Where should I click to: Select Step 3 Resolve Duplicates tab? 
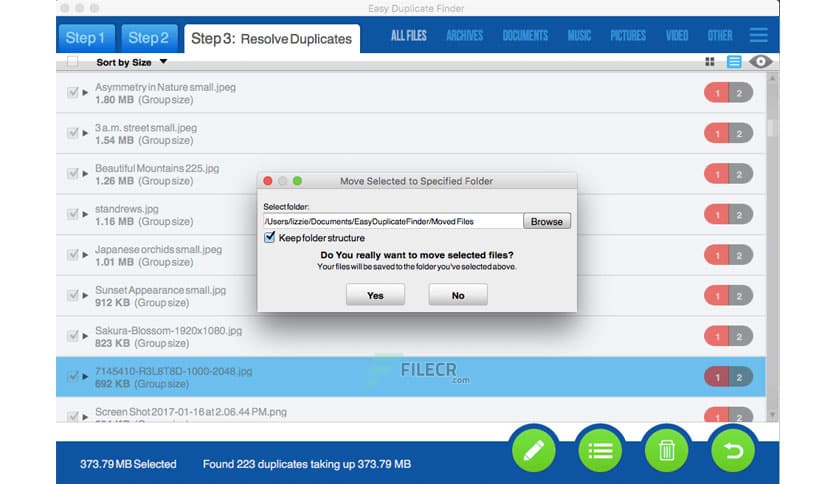(x=272, y=38)
